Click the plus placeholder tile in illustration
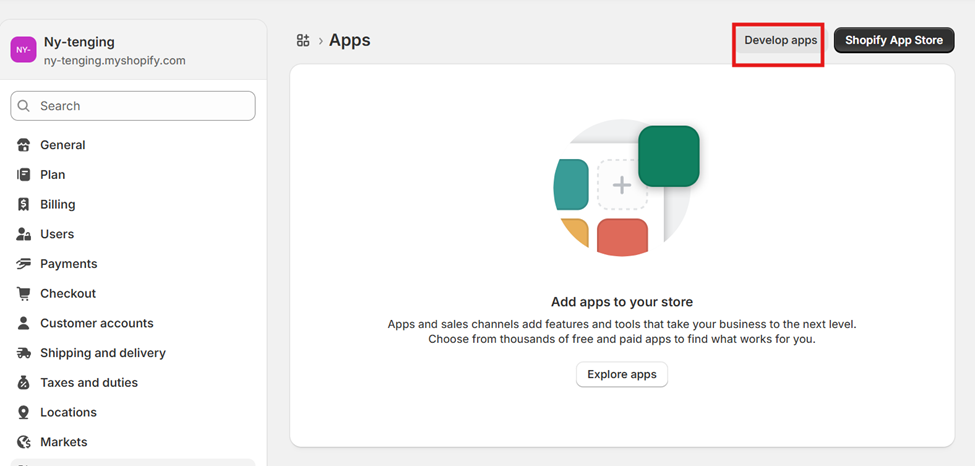This screenshot has height=466, width=975. (621, 185)
